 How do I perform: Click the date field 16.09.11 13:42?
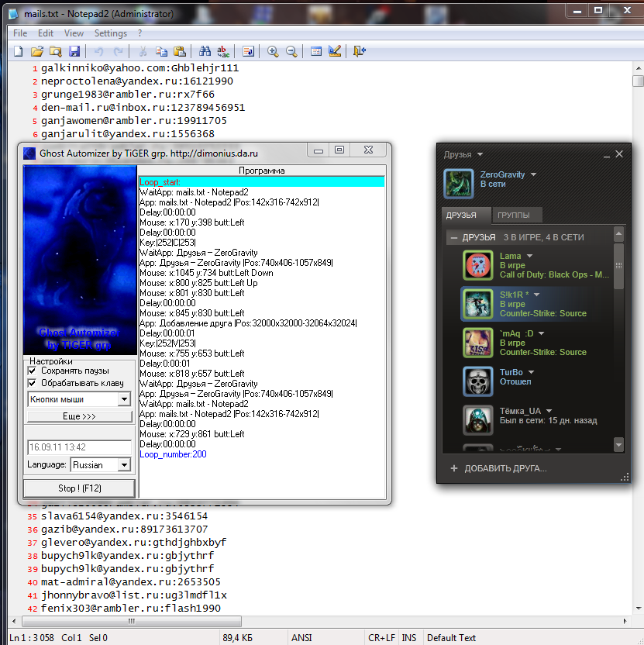pyautogui.click(x=79, y=447)
